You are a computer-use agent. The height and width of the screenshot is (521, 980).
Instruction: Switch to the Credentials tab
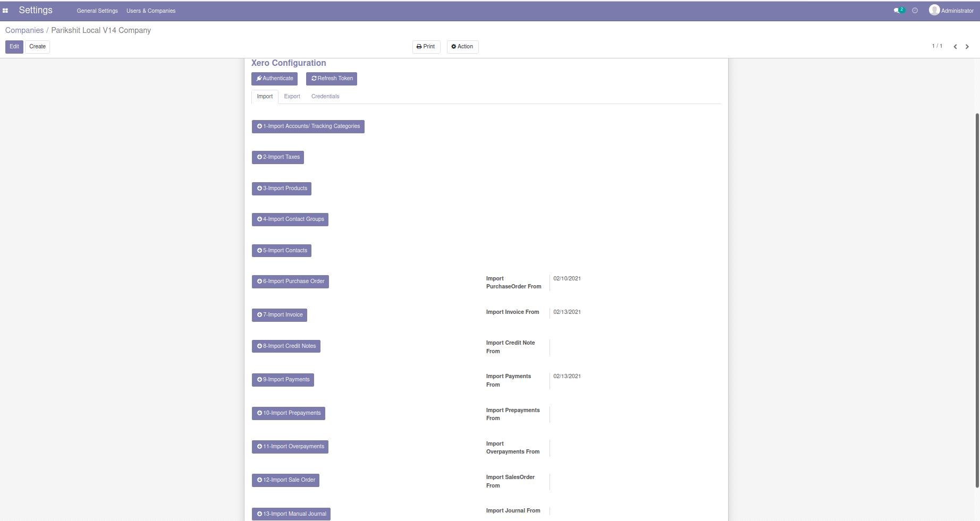click(x=325, y=97)
